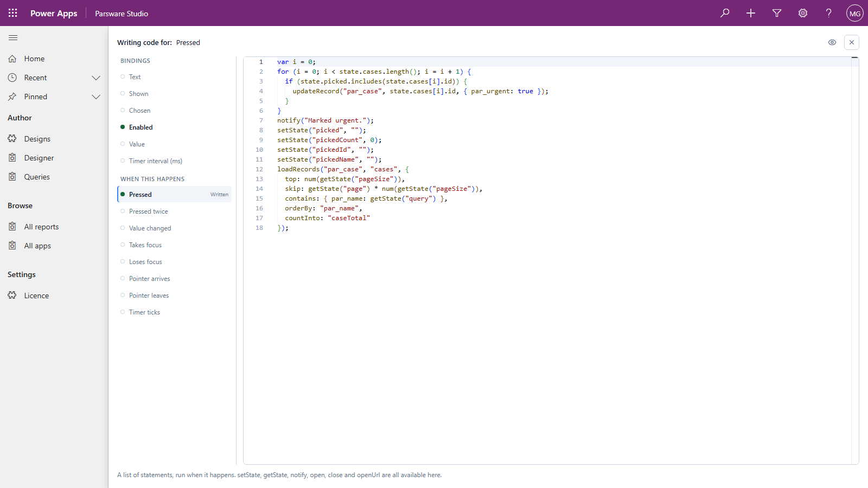Click the Licence puzzle icon
The image size is (868, 488).
click(x=12, y=296)
